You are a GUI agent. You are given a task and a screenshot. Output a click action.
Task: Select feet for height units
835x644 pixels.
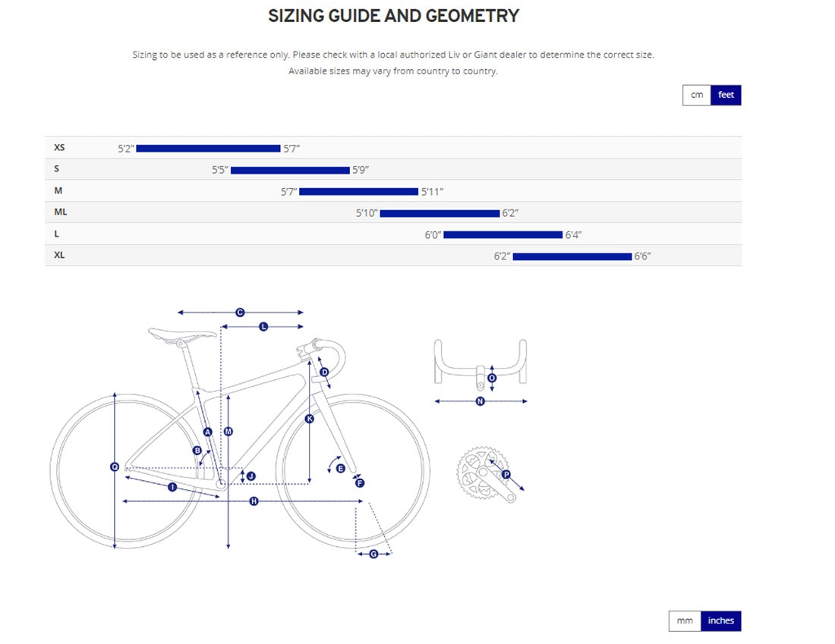coord(726,95)
